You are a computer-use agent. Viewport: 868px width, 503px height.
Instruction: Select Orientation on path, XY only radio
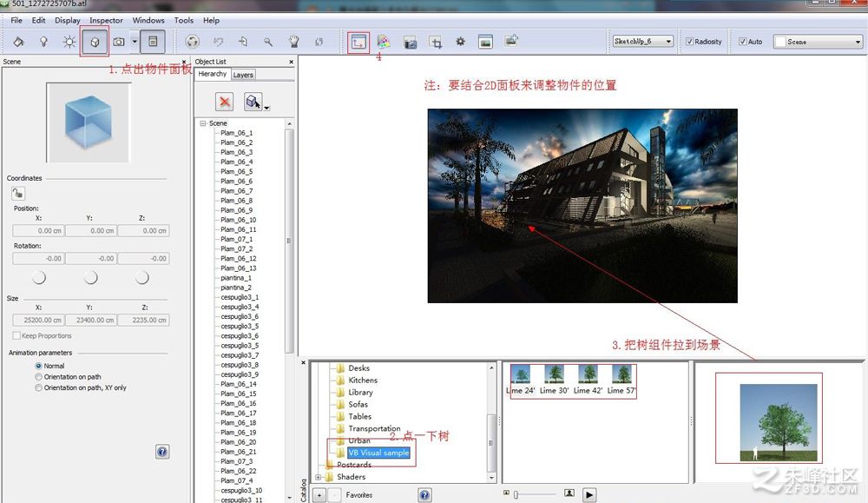38,387
